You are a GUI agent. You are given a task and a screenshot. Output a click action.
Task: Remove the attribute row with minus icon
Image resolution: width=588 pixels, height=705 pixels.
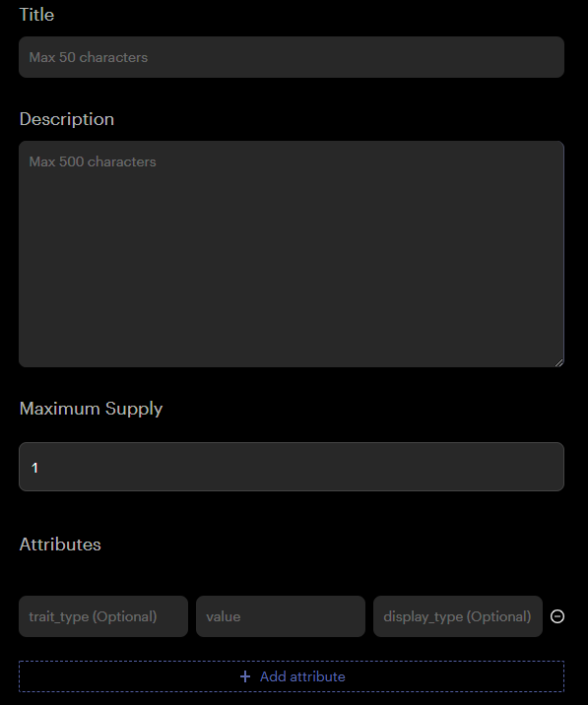556,616
